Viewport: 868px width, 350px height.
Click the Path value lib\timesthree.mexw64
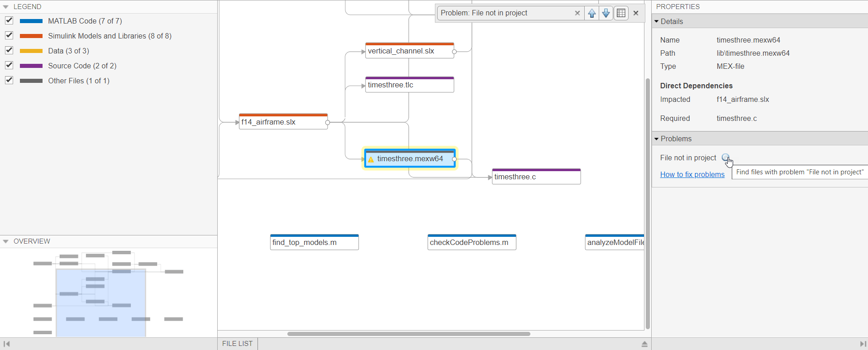coord(753,53)
